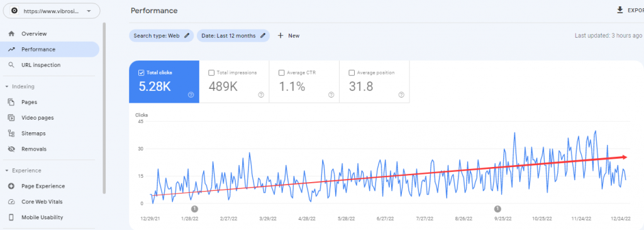Enable Total impressions checkbox
This screenshot has width=644, height=230.
tap(211, 73)
